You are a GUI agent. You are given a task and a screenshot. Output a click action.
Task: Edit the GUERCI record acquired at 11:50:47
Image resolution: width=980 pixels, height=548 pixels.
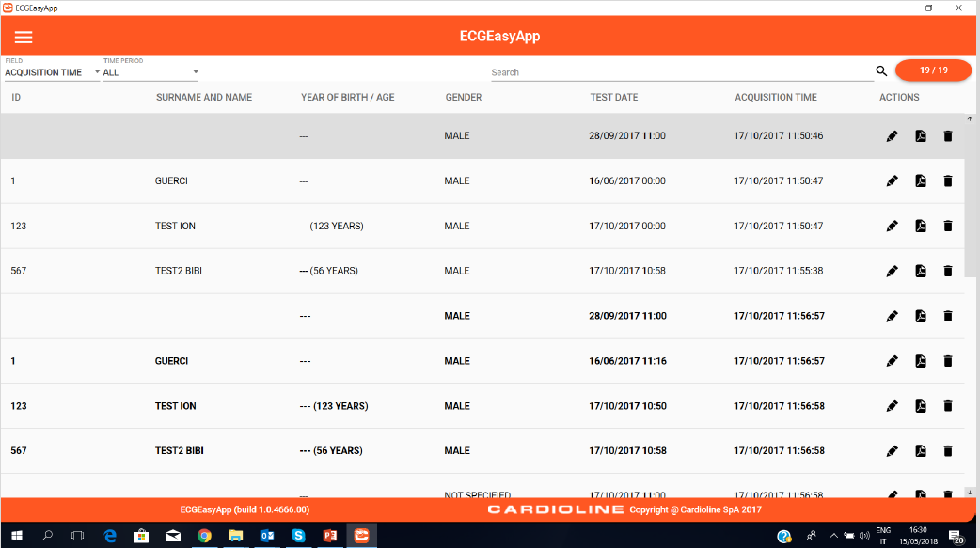(892, 180)
